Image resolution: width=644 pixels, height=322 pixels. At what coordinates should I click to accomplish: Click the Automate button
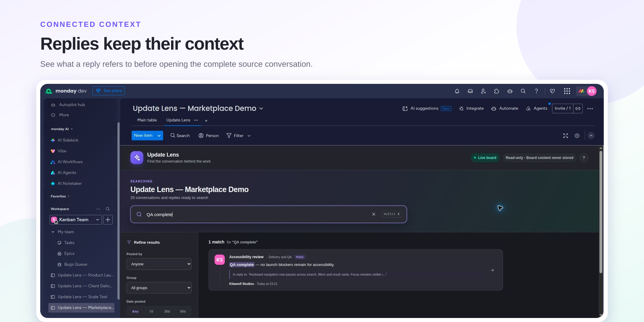[504, 109]
